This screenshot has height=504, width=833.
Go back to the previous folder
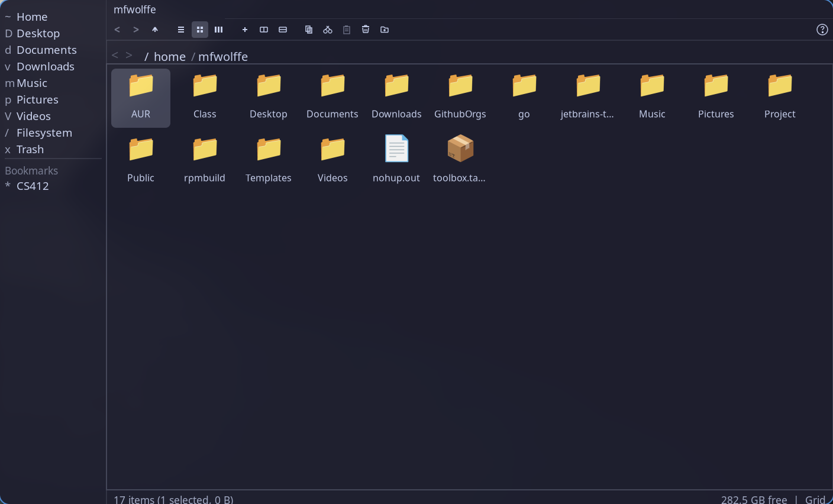click(x=117, y=29)
